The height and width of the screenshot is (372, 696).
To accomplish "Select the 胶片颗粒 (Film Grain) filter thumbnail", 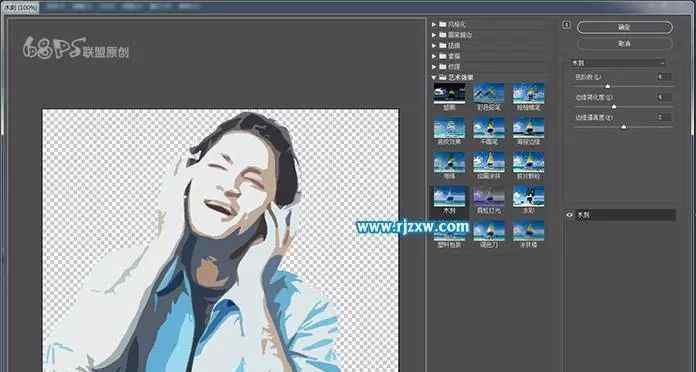I will click(x=528, y=162).
